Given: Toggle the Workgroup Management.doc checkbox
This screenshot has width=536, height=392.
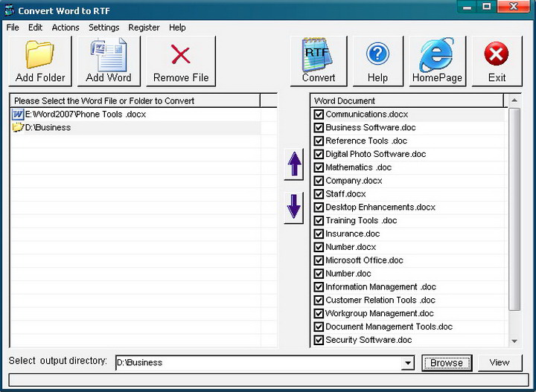Looking at the screenshot, I should [x=319, y=313].
